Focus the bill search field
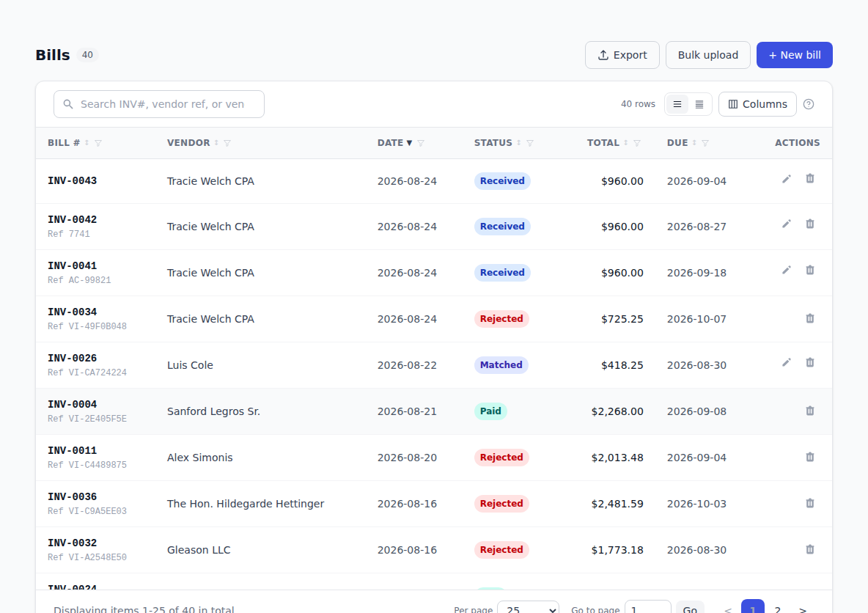 click(x=159, y=104)
